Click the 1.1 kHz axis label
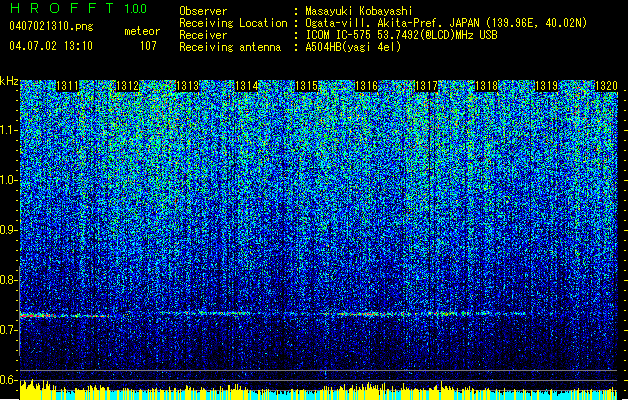This screenshot has width=629, height=400. [x=9, y=130]
